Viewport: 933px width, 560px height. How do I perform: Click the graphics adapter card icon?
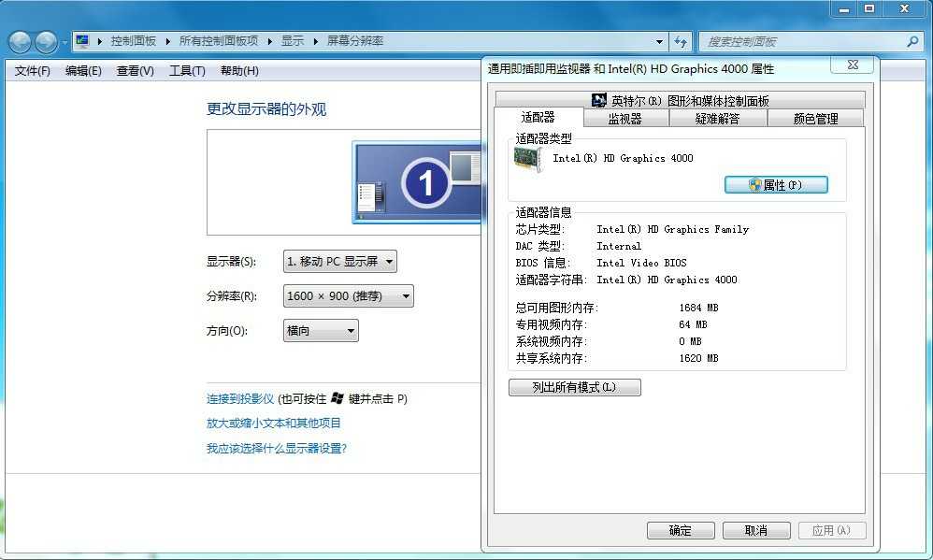(528, 159)
